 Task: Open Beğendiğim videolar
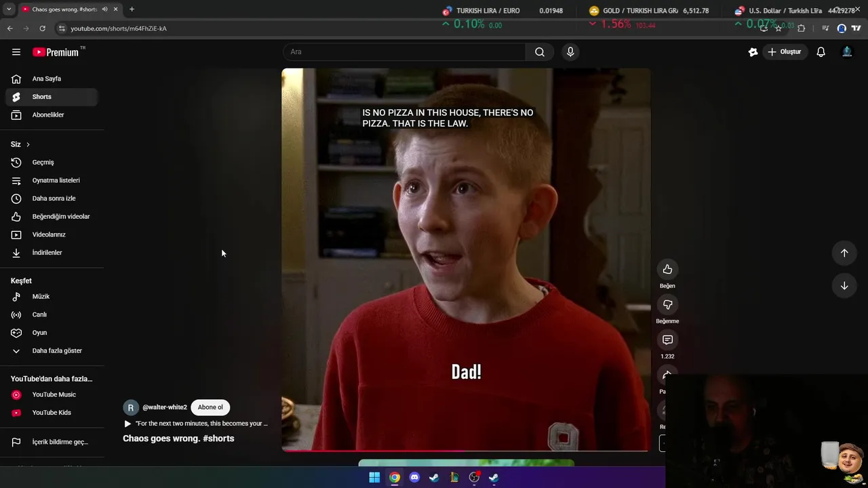(x=51, y=217)
